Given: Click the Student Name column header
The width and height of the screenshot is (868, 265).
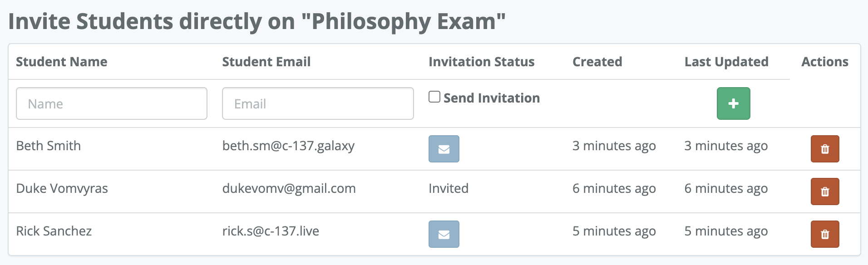Looking at the screenshot, I should (62, 62).
